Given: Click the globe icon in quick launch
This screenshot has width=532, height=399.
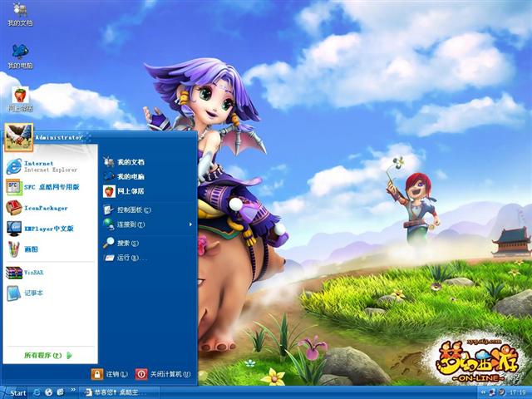Looking at the screenshot, I should pyautogui.click(x=48, y=392).
